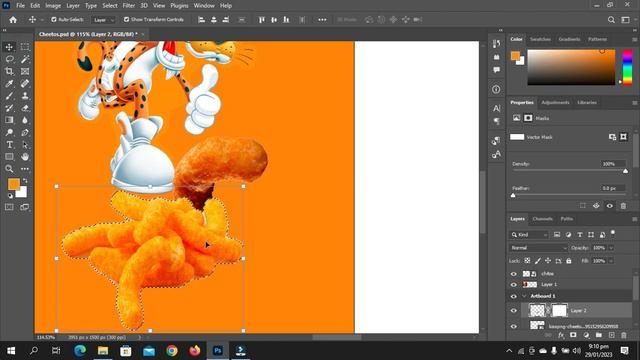Open the Search icon in options bar
Image resolution: width=640 pixels, height=360 pixels.
coord(611,20)
